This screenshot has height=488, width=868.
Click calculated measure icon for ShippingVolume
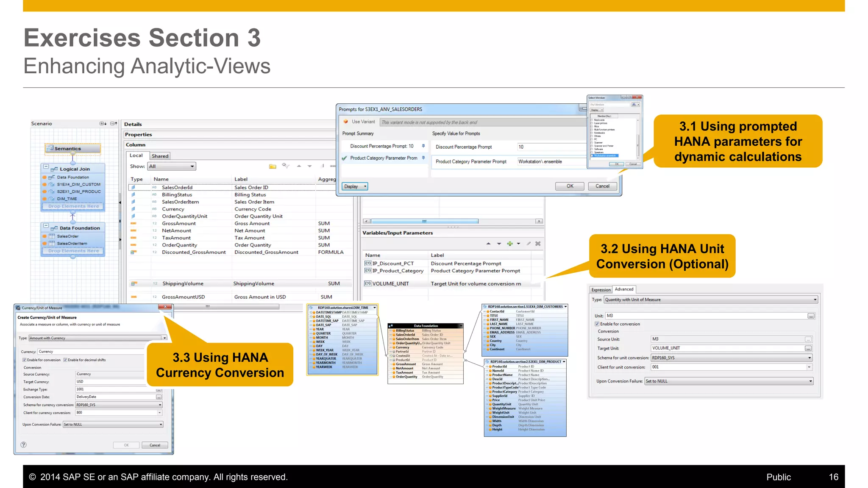(134, 283)
